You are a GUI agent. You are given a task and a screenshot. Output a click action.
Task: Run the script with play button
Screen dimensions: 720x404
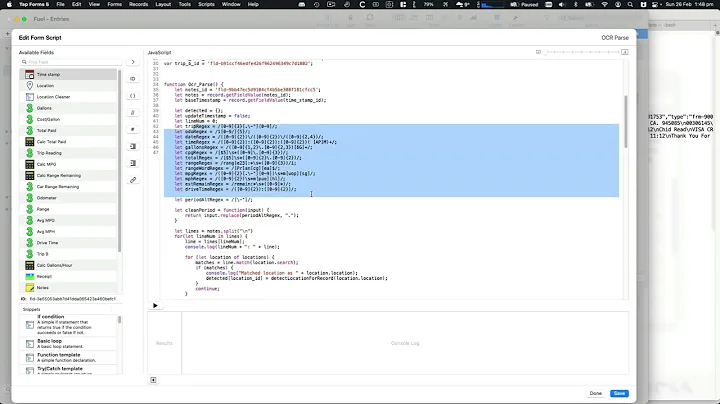(155, 306)
